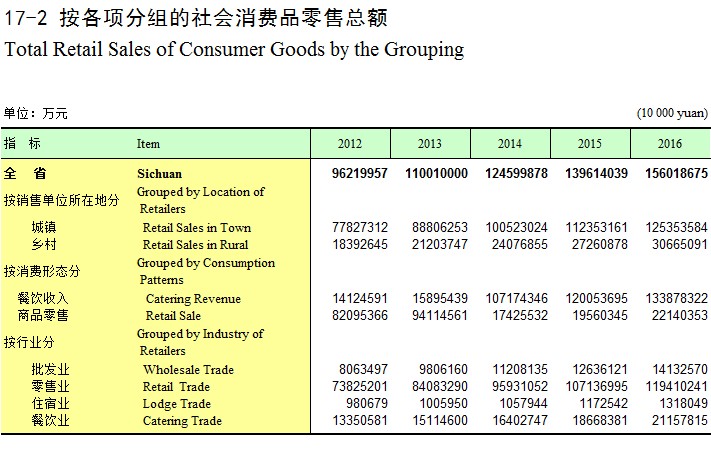The width and height of the screenshot is (711, 467).
Task: Select the 2013 column header
Action: tap(430, 144)
